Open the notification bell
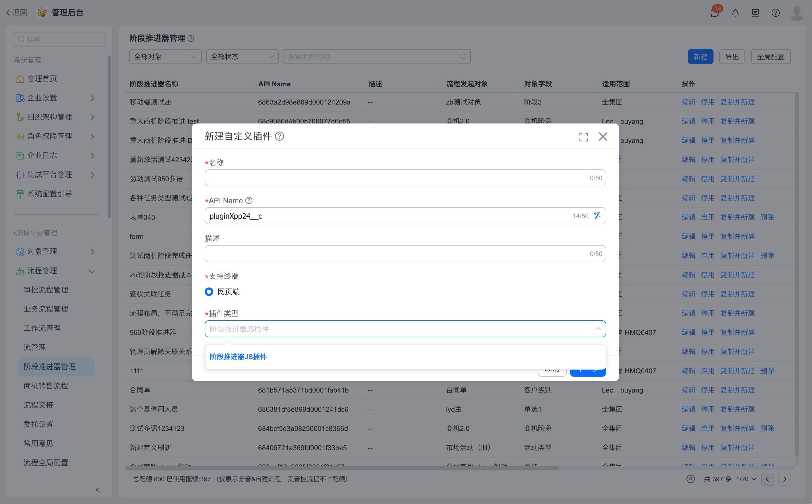 735,13
